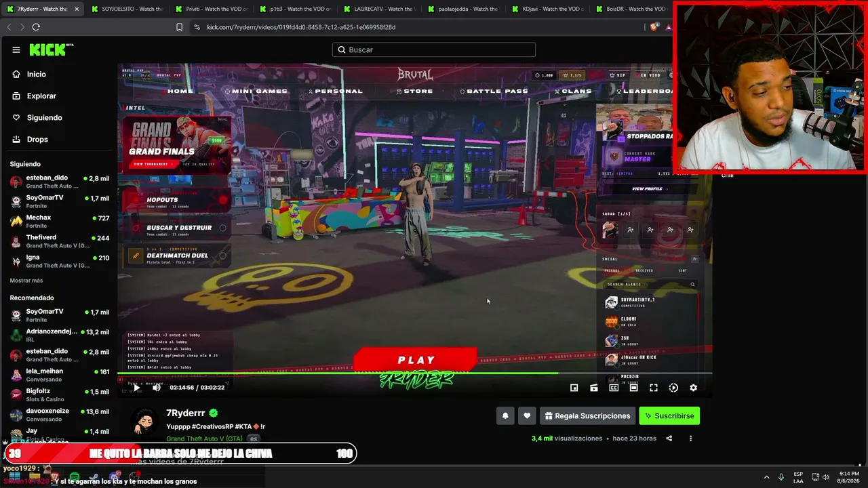Image resolution: width=868 pixels, height=488 pixels.
Task: Switch to the LAGRECATV browser tab
Action: [x=379, y=9]
